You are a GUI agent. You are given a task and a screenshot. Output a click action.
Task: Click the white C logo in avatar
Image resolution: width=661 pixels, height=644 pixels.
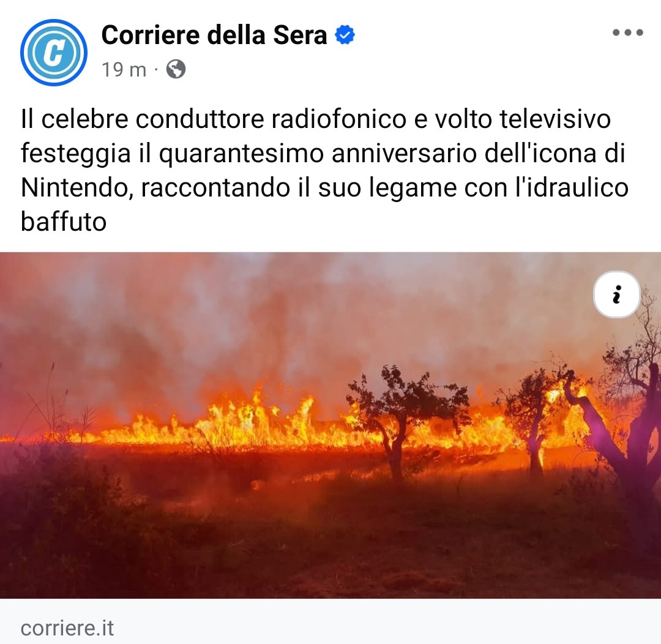pyautogui.click(x=54, y=53)
